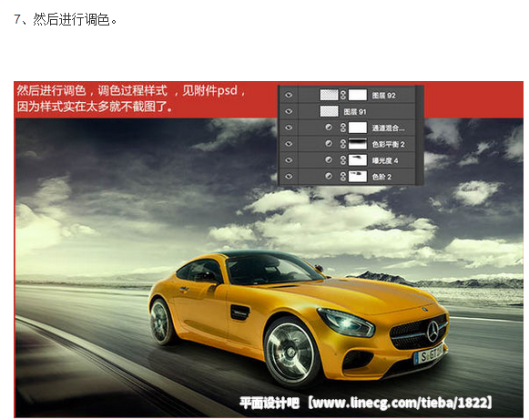The width and height of the screenshot is (529, 420).
Task: Click the step heading 7、然后进行调色
Action: pyautogui.click(x=66, y=19)
